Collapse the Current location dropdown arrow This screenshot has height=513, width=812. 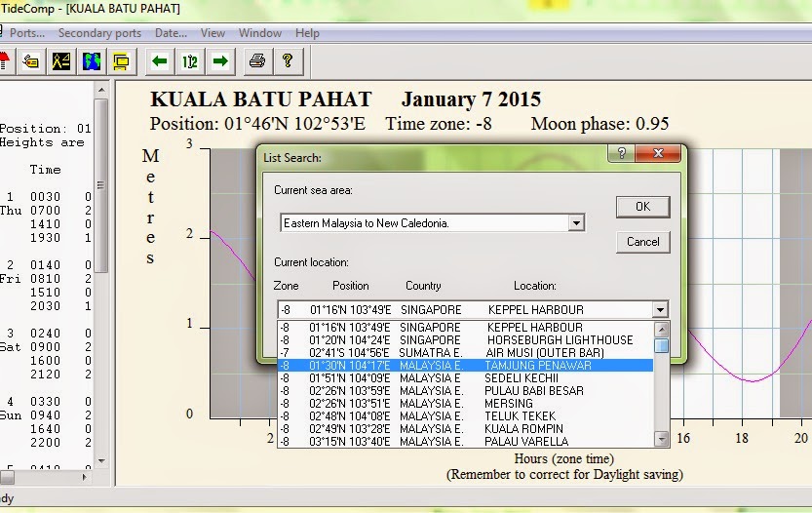coord(660,310)
